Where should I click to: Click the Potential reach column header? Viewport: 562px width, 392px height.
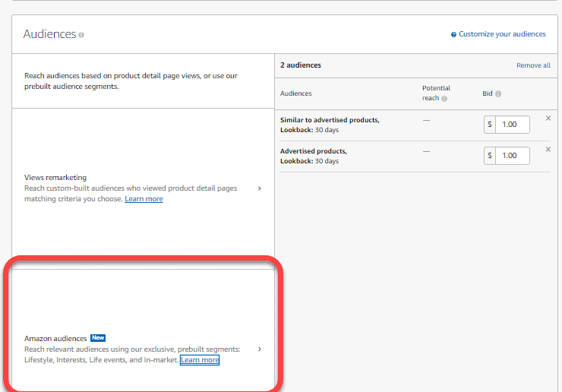(436, 88)
